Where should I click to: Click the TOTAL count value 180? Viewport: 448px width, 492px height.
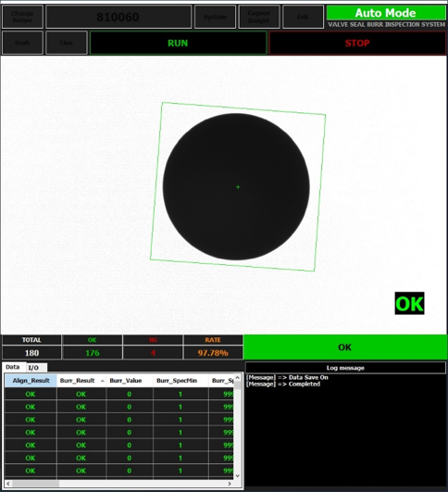(31, 353)
